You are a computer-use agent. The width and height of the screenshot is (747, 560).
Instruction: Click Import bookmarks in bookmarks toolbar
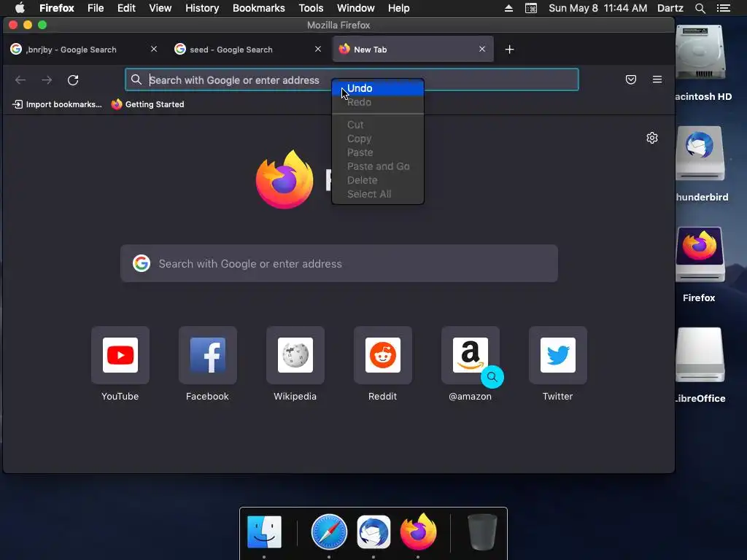(57, 104)
